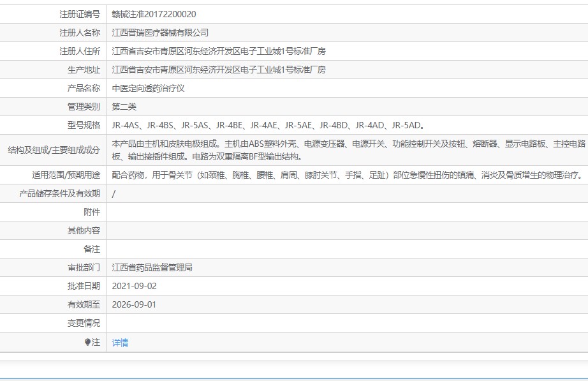Screen dimensions: 588x381
Task: Click the 变更情况 label
Action: click(84, 323)
